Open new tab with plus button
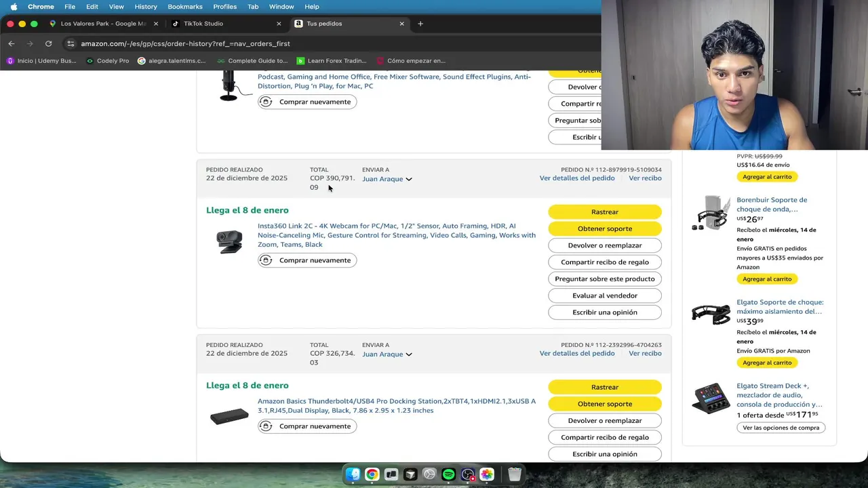Screen dimensions: 868x488 pyautogui.click(x=420, y=24)
